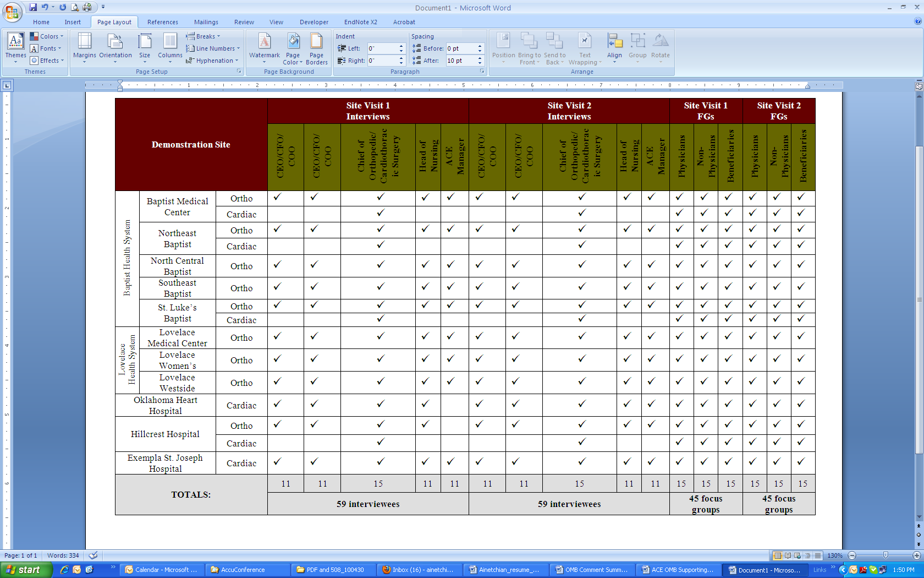924x578 pixels.
Task: Click the Save icon in the quick access toolbar
Action: coord(33,7)
